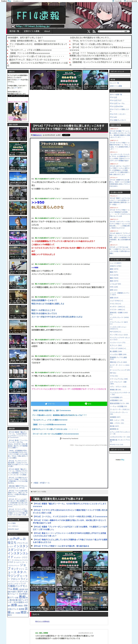
Task: Open the スレッド一覧 link under 掲示板
Action: (x=114, y=83)
